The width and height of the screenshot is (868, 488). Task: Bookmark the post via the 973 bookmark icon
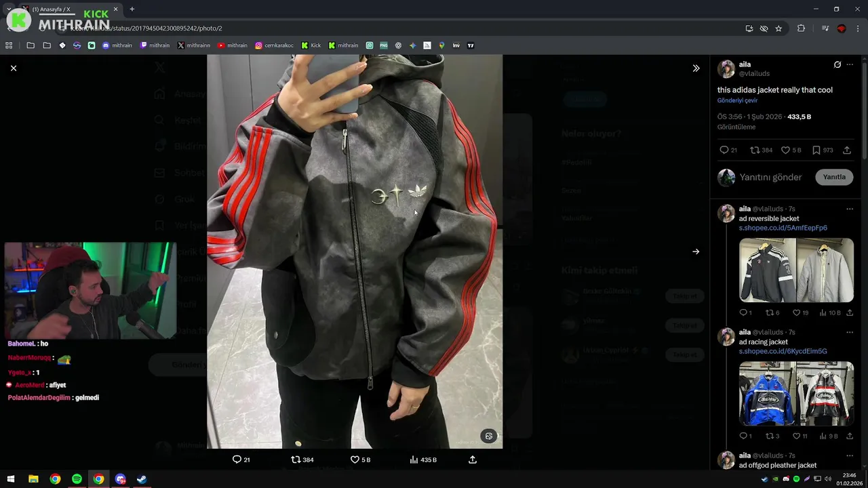point(816,150)
